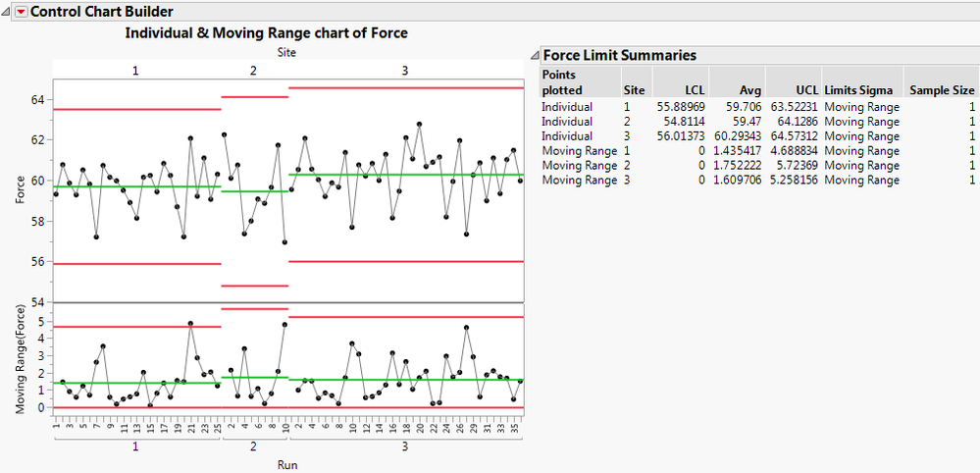This screenshot has height=473, width=980.
Task: Click the chart title Individual & Moving Range chart of Force
Action: click(266, 33)
